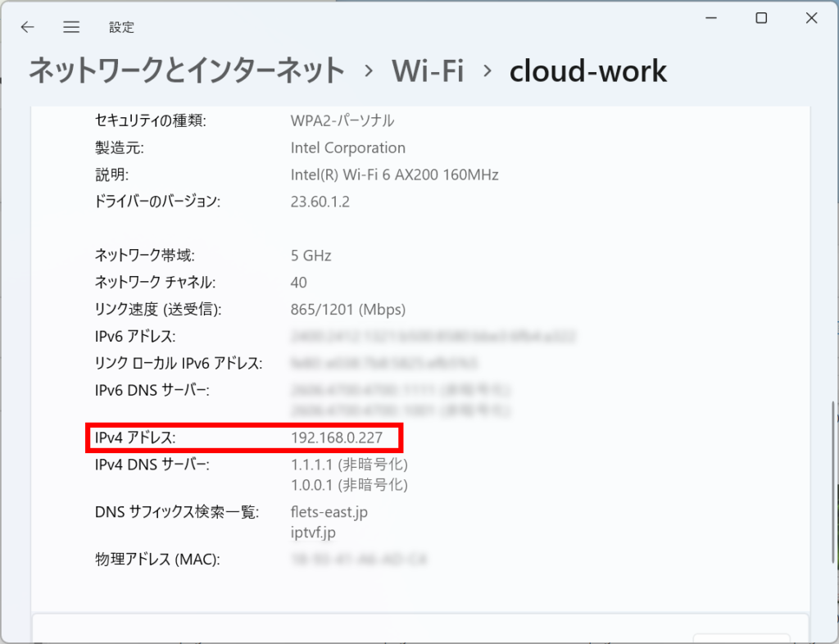Maximize the Settings window

click(761, 18)
